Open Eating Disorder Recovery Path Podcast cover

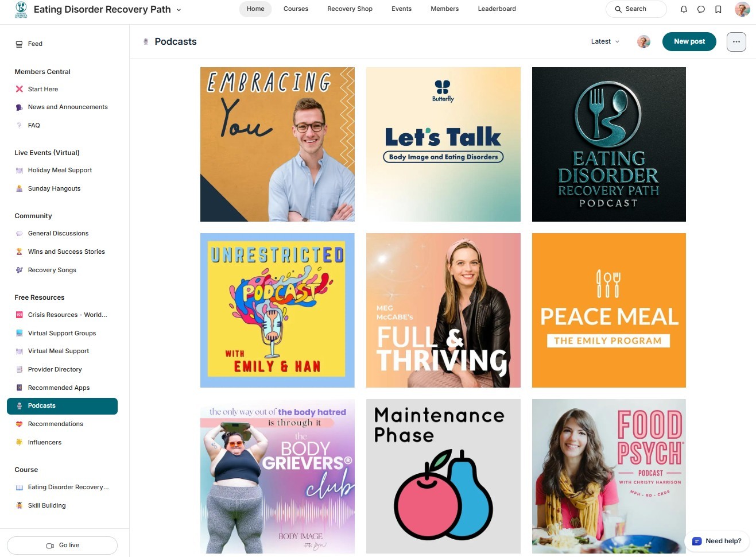[x=609, y=144]
